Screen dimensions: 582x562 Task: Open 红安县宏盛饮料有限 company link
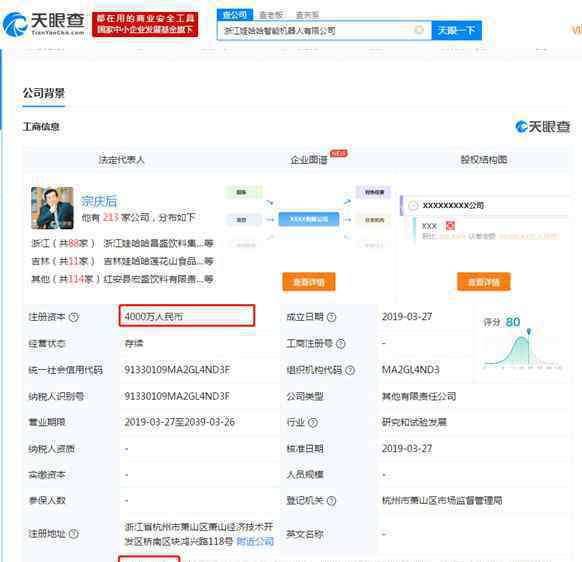(158, 279)
